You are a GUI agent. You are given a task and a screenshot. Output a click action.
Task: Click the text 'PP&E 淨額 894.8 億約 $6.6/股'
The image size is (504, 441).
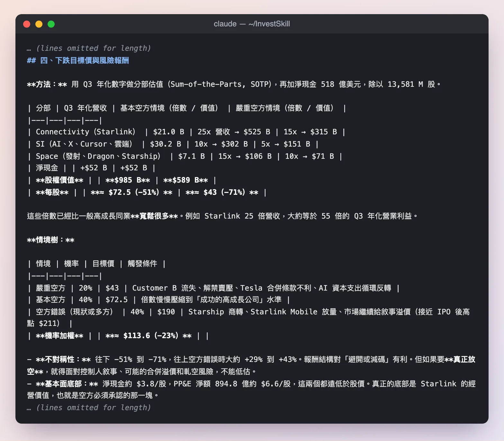[232, 384]
